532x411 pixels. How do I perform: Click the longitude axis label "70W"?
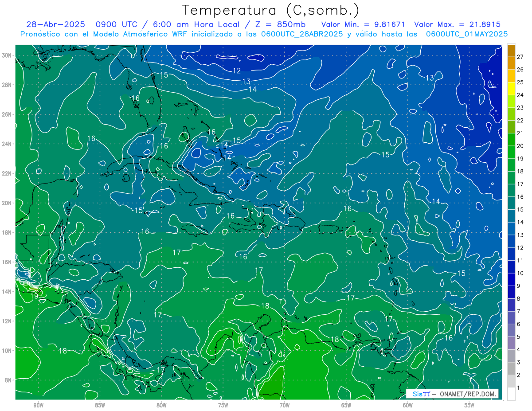[x=285, y=405]
